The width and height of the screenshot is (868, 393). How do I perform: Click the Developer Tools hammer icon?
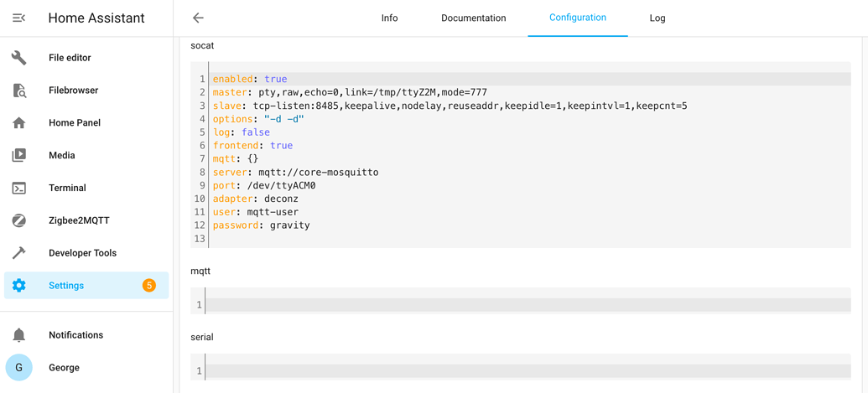coord(18,253)
